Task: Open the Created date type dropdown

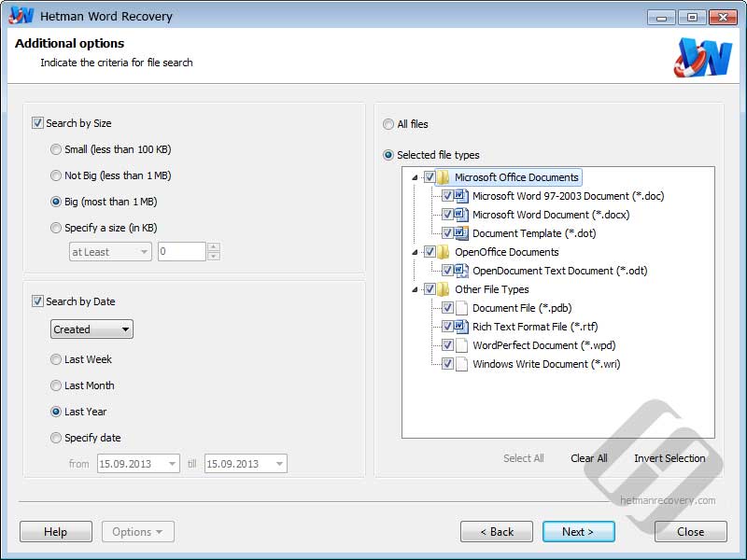Action: (x=92, y=329)
